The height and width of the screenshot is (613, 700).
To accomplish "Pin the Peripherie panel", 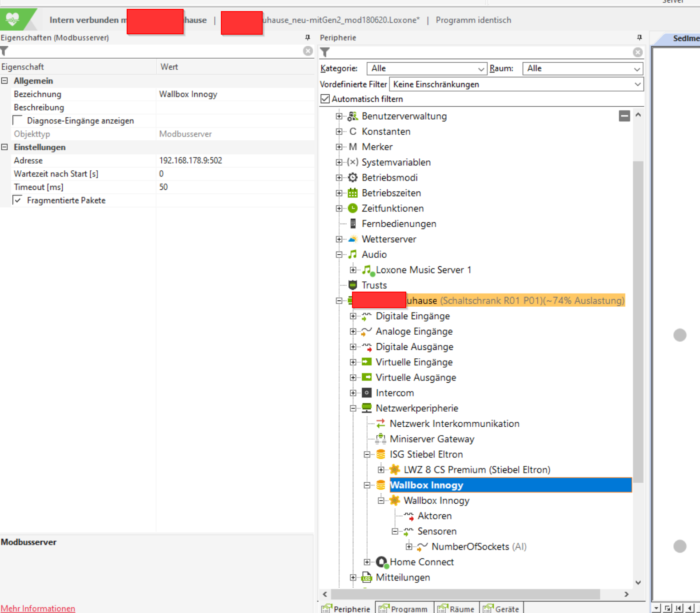I will pos(640,38).
